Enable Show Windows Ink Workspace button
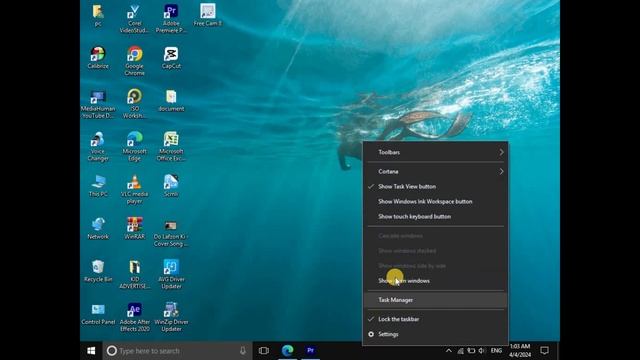The width and height of the screenshot is (640, 360). [x=435, y=202]
